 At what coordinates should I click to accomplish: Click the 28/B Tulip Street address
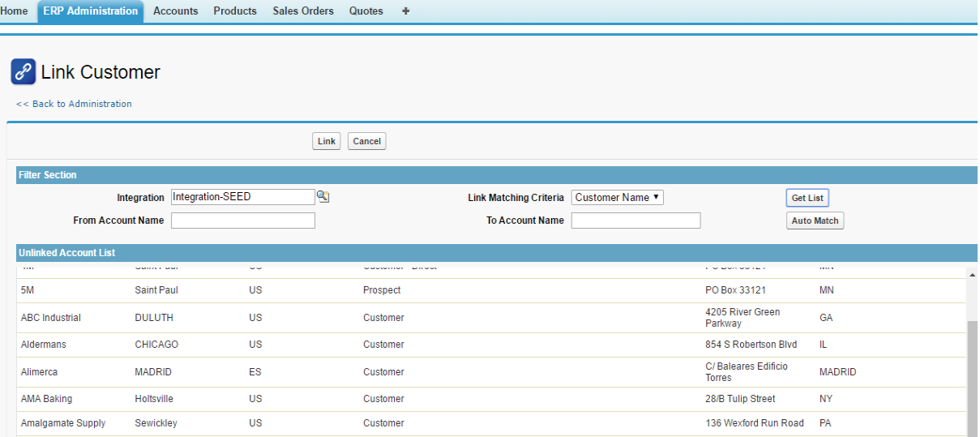(x=740, y=399)
